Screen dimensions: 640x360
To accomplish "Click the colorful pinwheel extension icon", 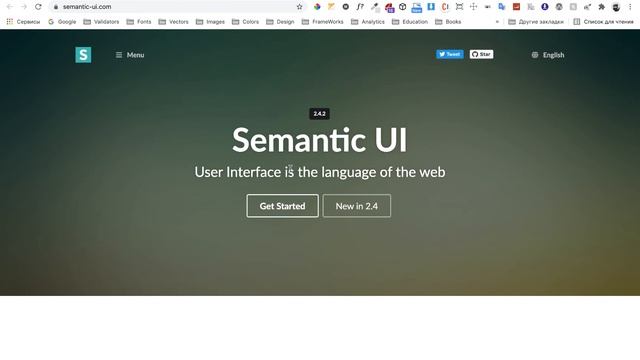I will pyautogui.click(x=317, y=7).
